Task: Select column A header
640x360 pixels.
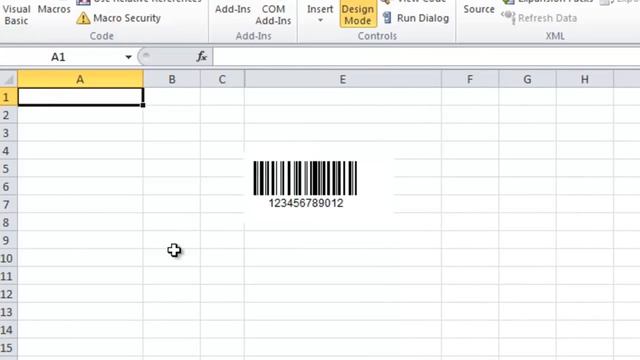Action: coord(80,79)
